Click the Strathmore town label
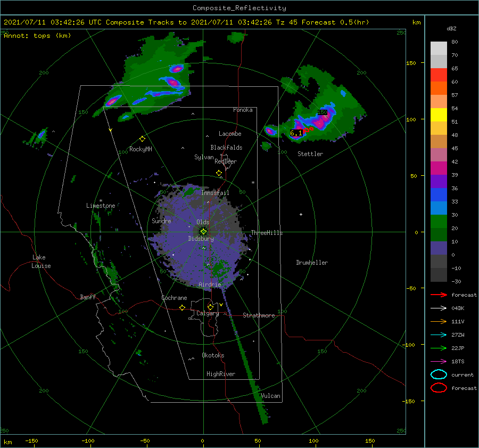 tap(259, 315)
